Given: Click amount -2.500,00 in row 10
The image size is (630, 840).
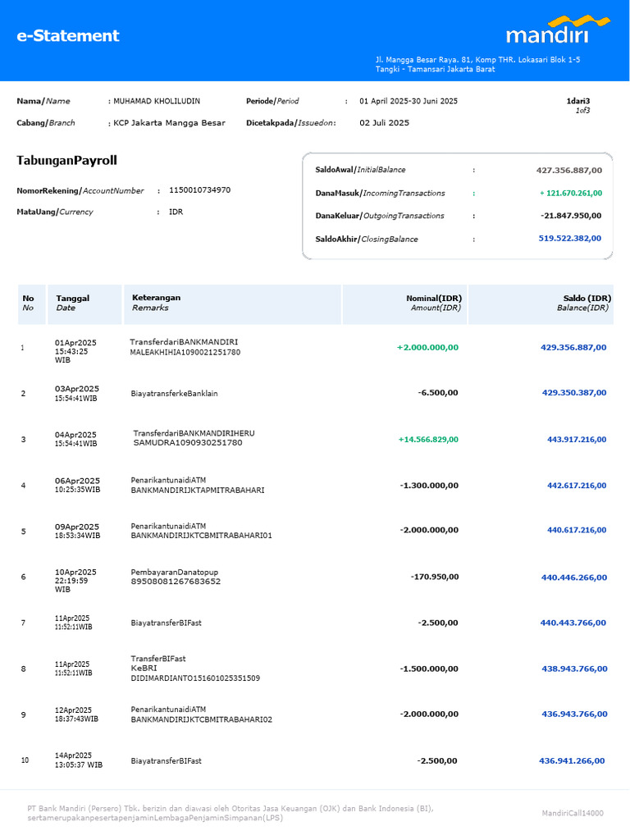Looking at the screenshot, I should coord(437,761).
